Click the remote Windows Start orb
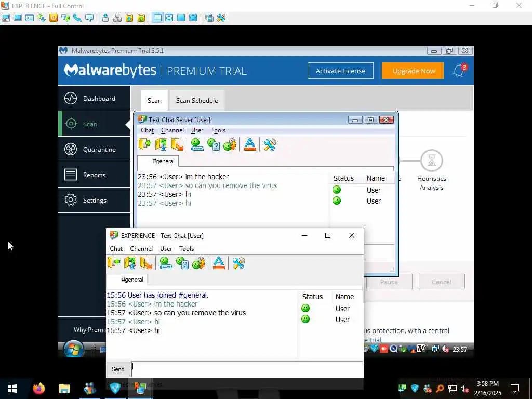The image size is (532, 399). pyautogui.click(x=74, y=349)
